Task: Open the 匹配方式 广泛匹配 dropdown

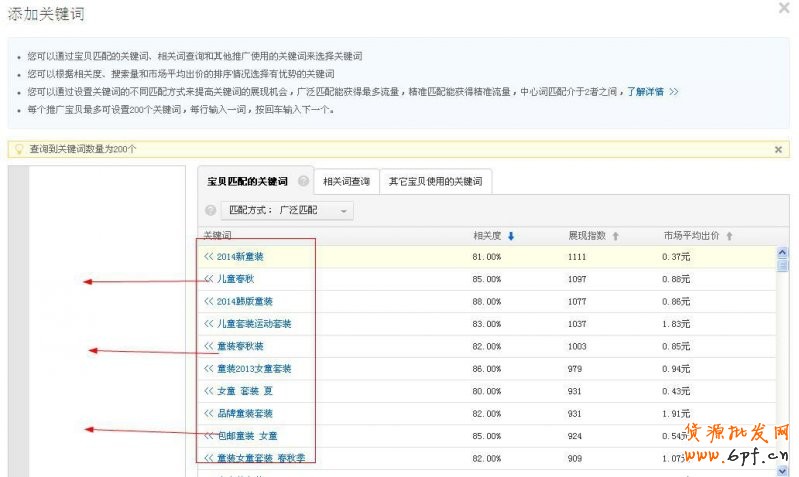Action: pos(286,211)
